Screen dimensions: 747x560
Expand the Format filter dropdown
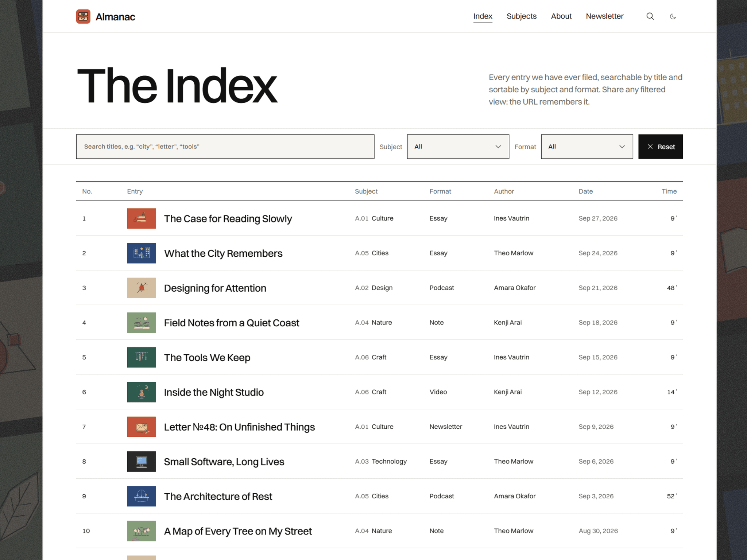point(587,147)
